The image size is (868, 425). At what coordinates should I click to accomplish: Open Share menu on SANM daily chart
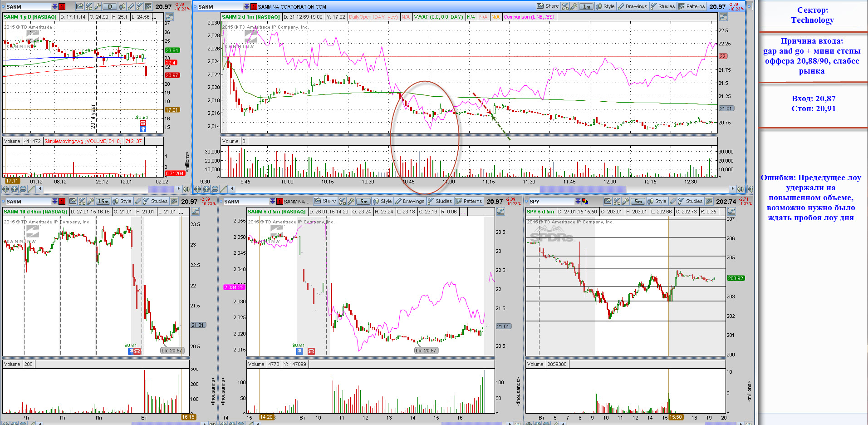click(80, 6)
